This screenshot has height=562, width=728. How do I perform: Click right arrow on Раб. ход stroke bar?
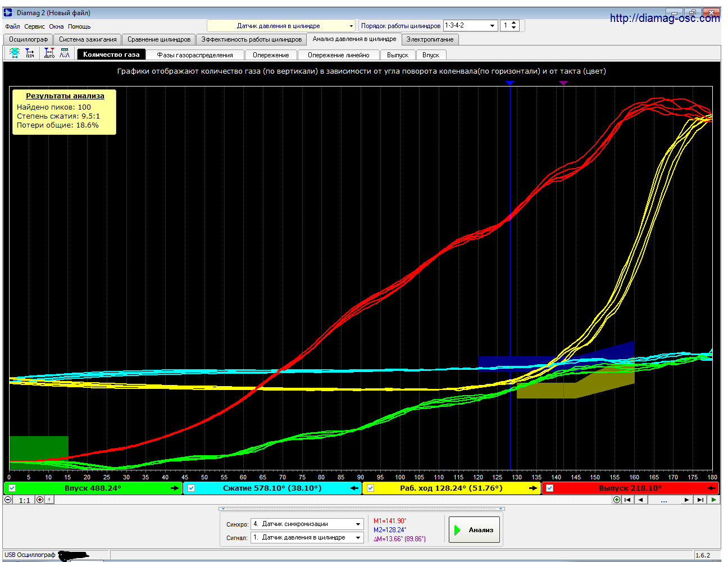pos(533,488)
